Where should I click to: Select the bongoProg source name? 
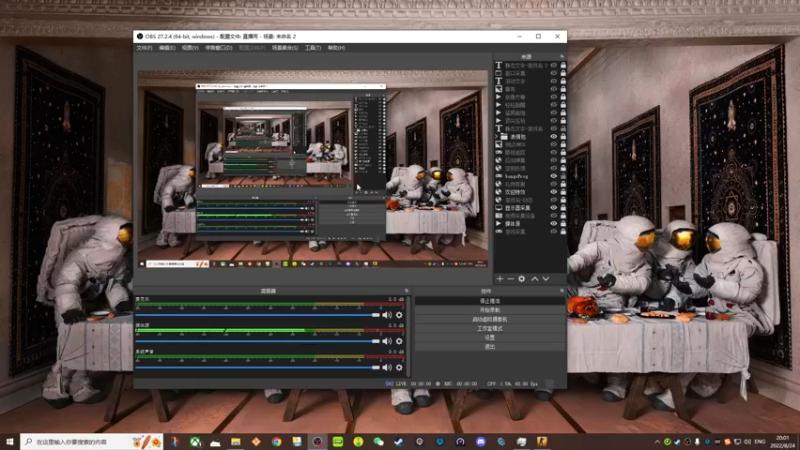tap(516, 176)
